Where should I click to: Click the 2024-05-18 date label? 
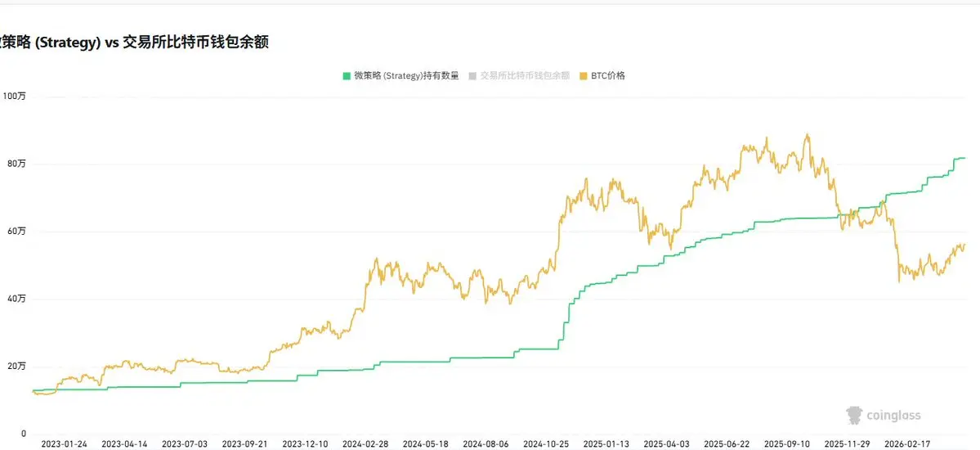[426, 443]
